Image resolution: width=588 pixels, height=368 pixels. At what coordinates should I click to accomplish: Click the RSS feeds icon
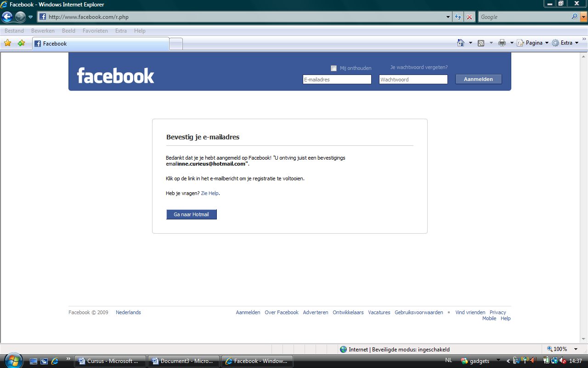[481, 43]
